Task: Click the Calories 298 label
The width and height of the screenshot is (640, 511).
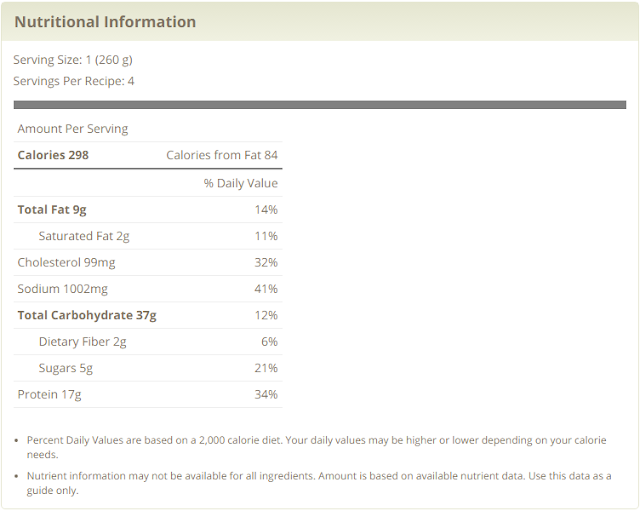Action: click(x=53, y=155)
